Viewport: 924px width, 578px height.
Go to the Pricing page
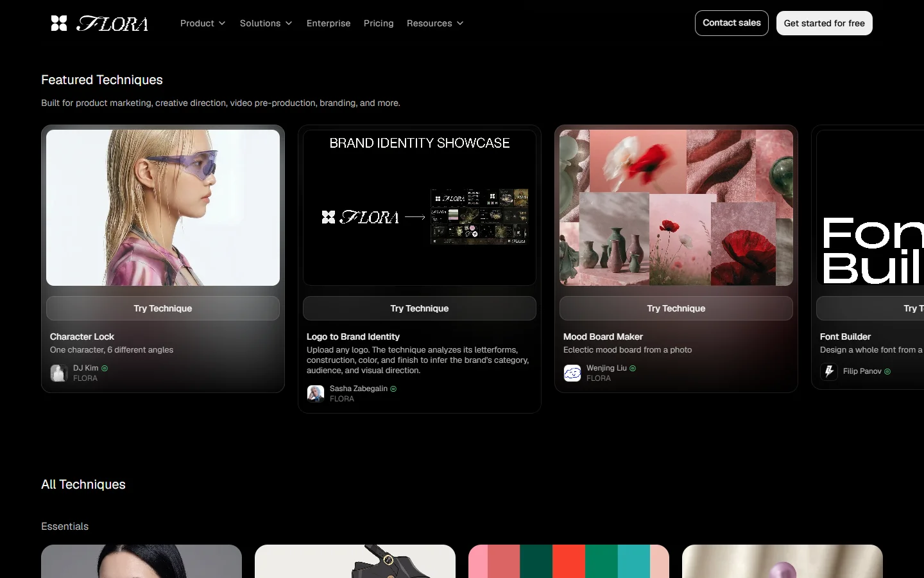(x=379, y=23)
